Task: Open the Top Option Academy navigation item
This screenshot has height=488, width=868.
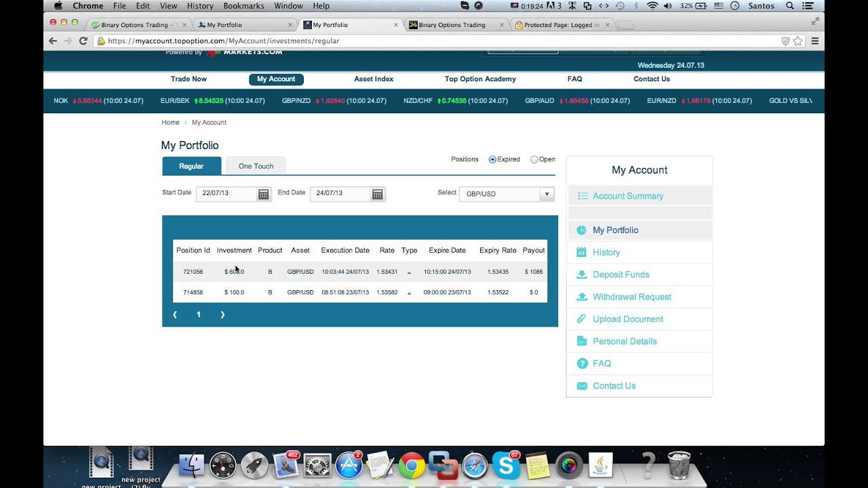Action: click(x=480, y=79)
